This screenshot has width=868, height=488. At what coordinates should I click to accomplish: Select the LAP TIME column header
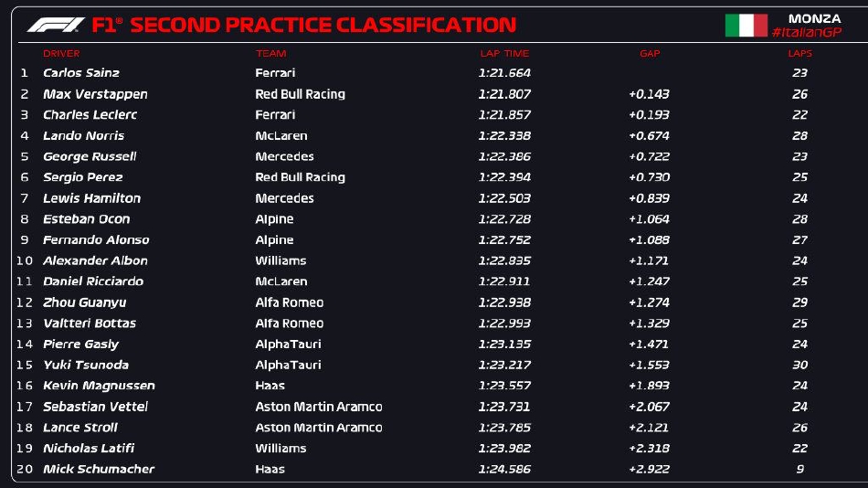tap(504, 54)
